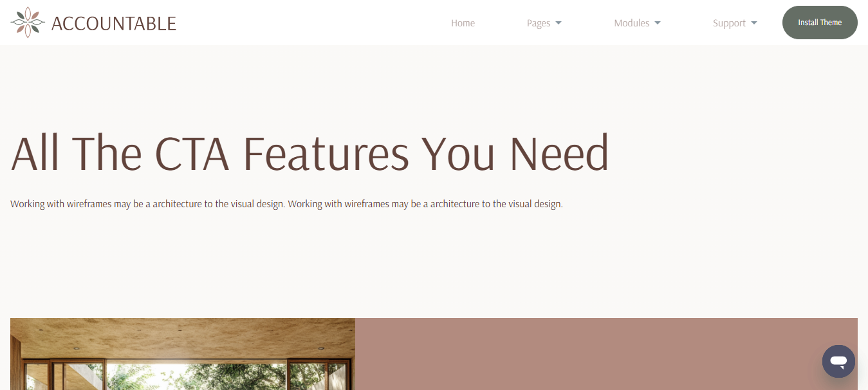
Task: Open the chat widget bubble icon
Action: tap(838, 361)
